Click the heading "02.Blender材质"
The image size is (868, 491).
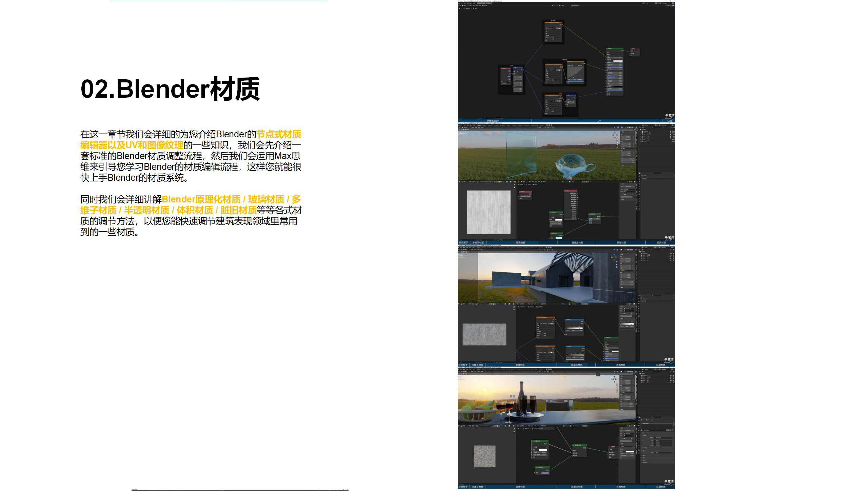pyautogui.click(x=170, y=89)
